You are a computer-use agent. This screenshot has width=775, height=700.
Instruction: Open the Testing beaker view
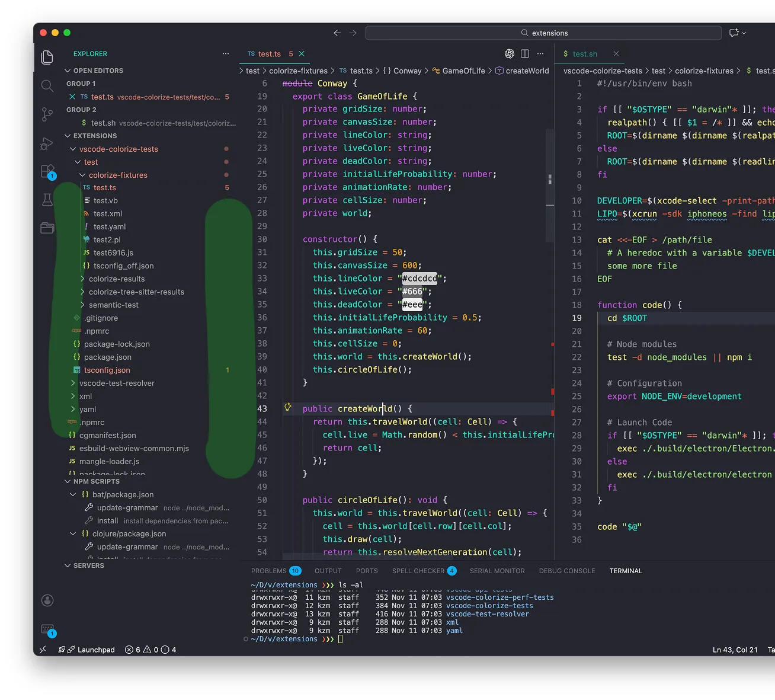[47, 200]
